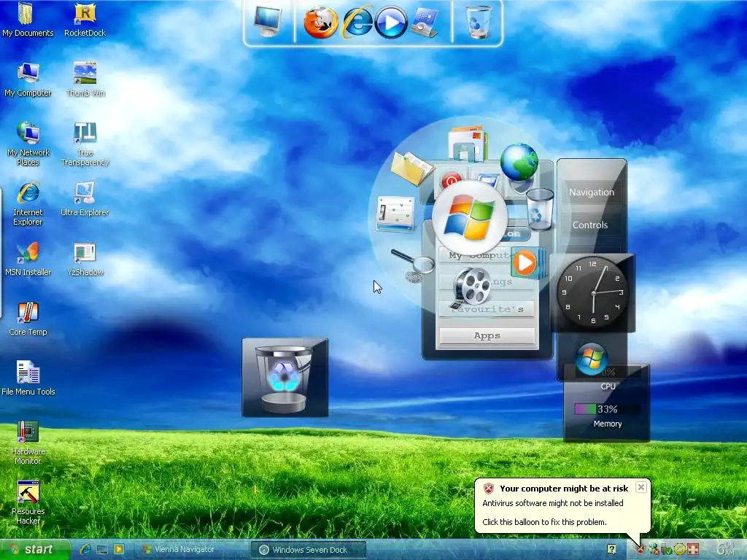This screenshot has width=747, height=560.
Task: Launch Windows Media Player from top dock
Action: (391, 22)
